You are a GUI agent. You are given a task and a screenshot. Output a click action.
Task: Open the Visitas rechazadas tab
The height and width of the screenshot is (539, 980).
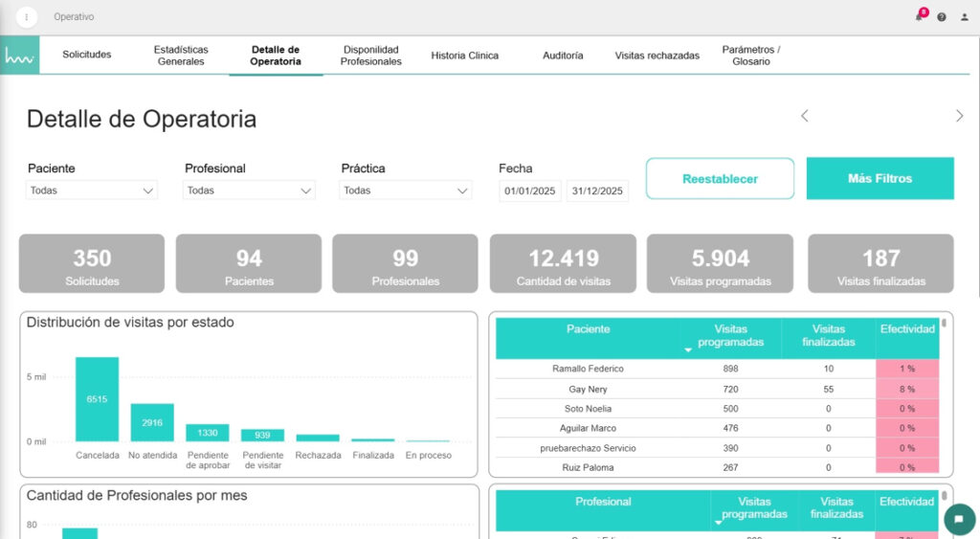click(657, 56)
